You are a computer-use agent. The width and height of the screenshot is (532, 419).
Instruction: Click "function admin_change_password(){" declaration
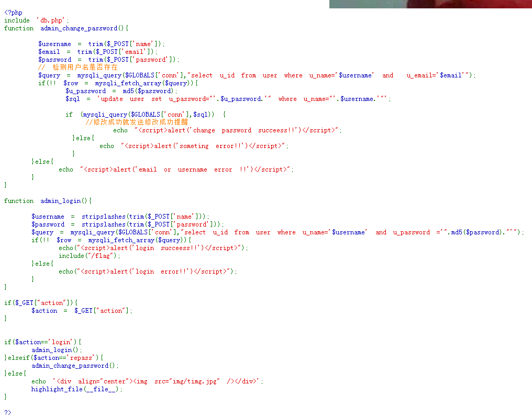(x=66, y=28)
